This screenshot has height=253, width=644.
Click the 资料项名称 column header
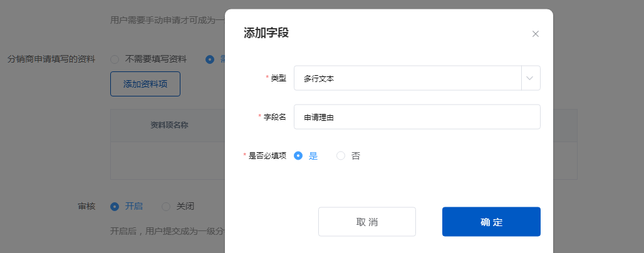click(x=169, y=125)
